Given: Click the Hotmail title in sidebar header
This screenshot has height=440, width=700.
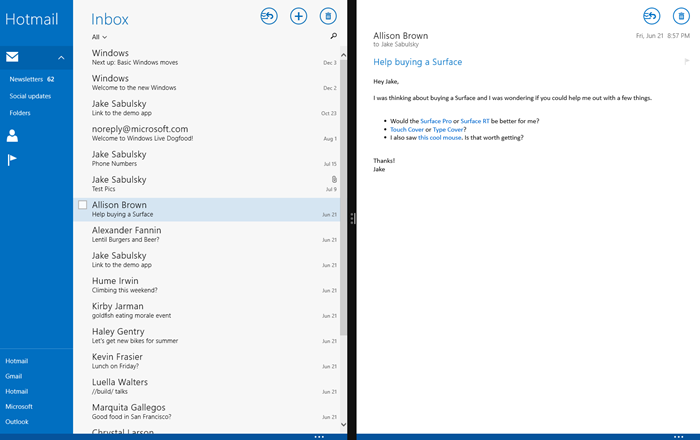Looking at the screenshot, I should pyautogui.click(x=32, y=19).
